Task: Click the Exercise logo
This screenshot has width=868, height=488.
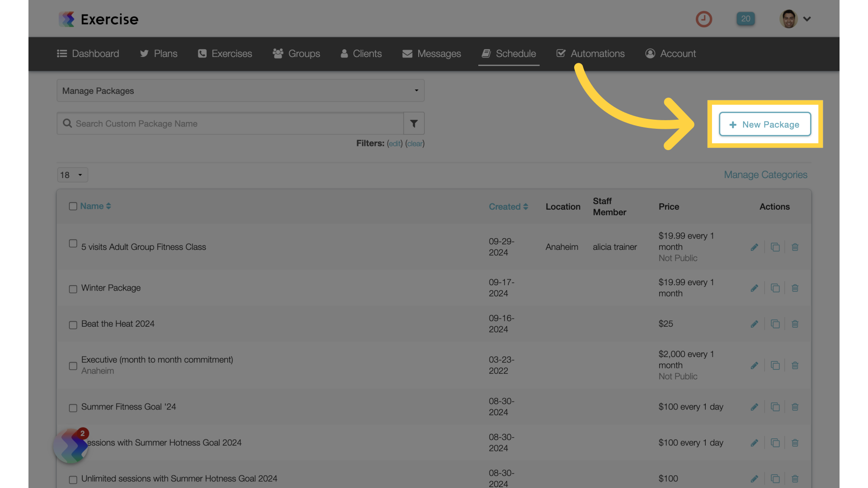Action: [x=99, y=19]
